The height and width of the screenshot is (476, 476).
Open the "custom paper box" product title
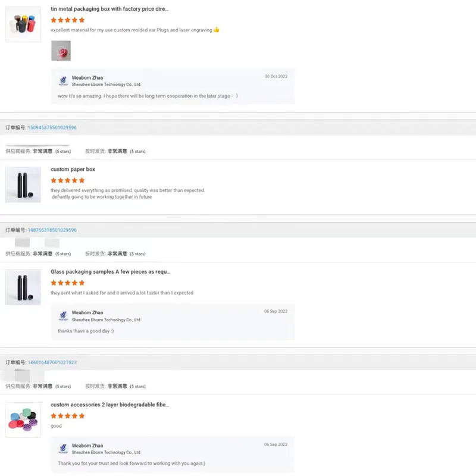click(x=73, y=170)
